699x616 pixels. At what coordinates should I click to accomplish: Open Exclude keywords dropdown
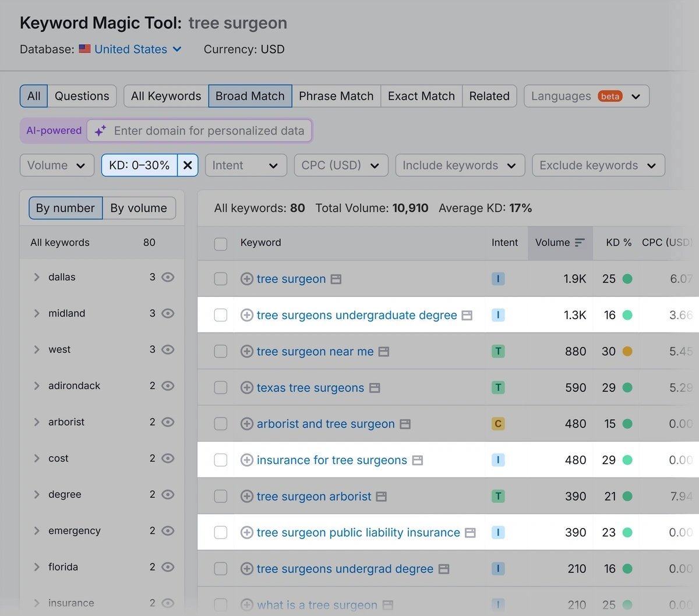coord(598,165)
